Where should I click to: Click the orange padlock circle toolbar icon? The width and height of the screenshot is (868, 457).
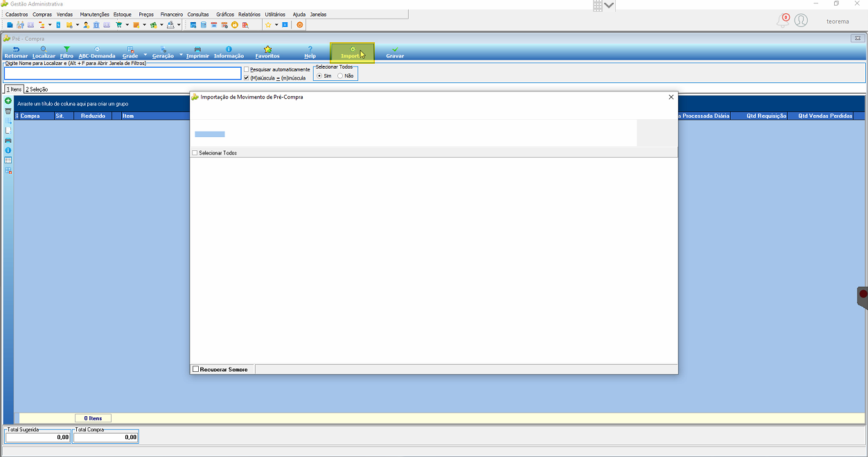[235, 25]
